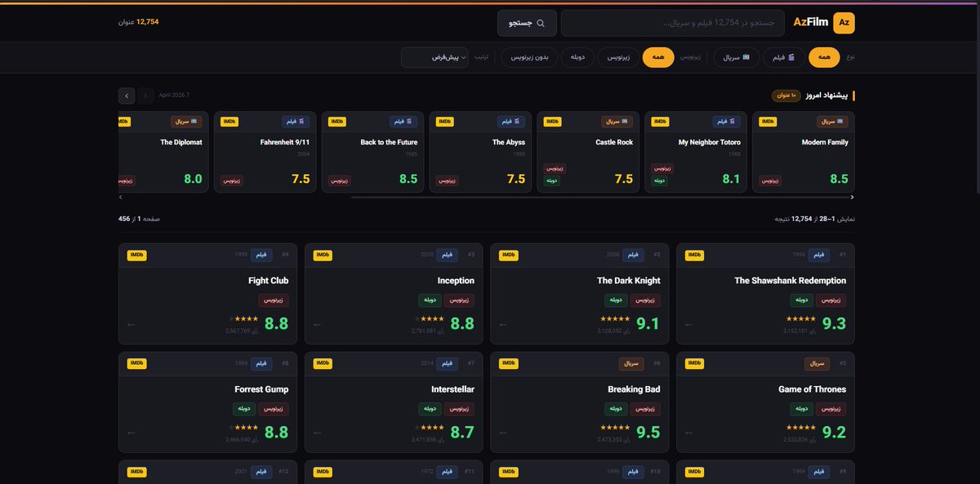
Task: Open the Modern Family suggestion card
Action: (x=804, y=152)
